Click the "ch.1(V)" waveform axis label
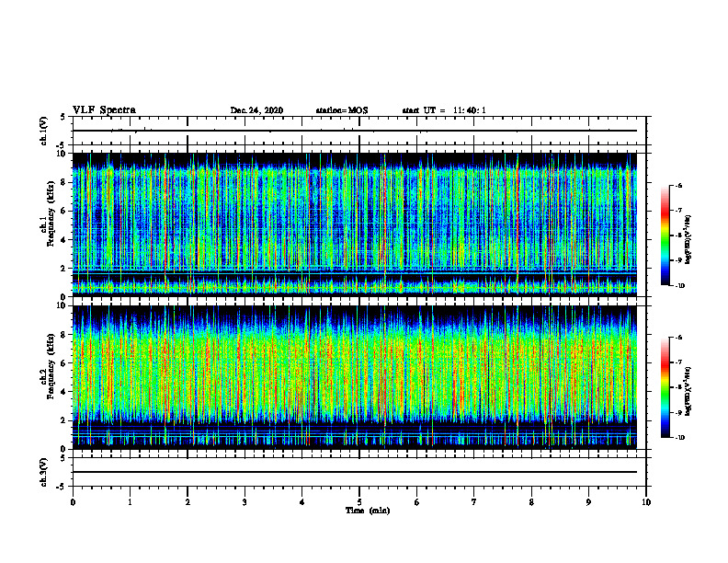 (x=43, y=131)
